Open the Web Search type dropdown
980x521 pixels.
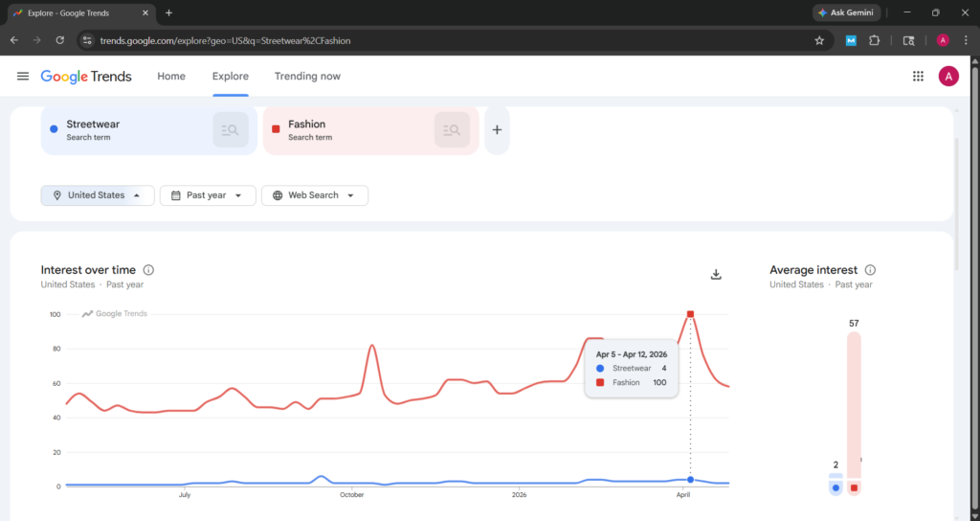click(x=314, y=195)
